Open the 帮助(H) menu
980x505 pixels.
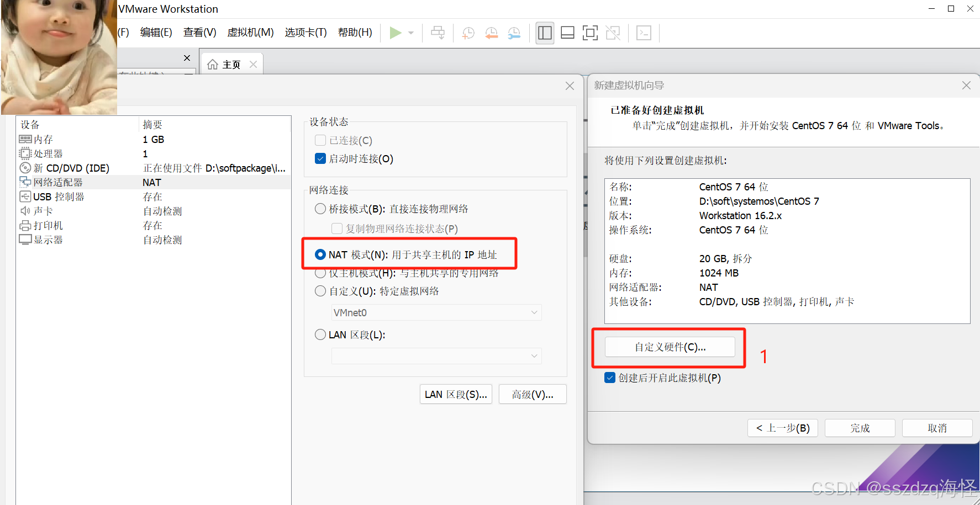click(x=355, y=33)
